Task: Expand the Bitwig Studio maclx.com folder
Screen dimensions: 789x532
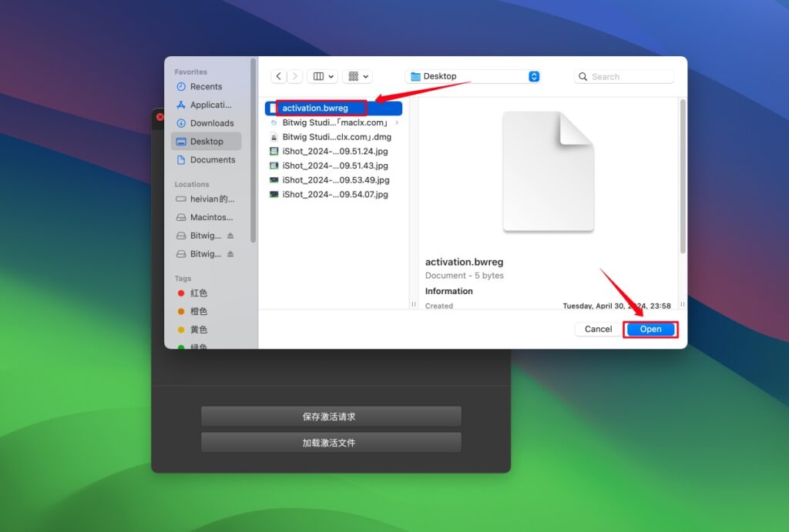Action: click(397, 122)
